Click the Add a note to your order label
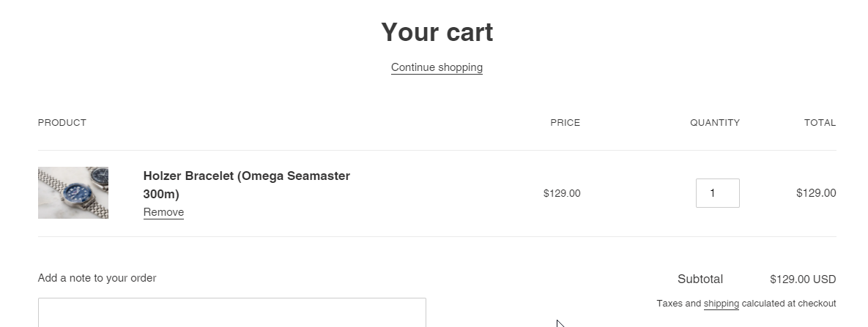Screen dimensions: 868x327 pos(97,278)
